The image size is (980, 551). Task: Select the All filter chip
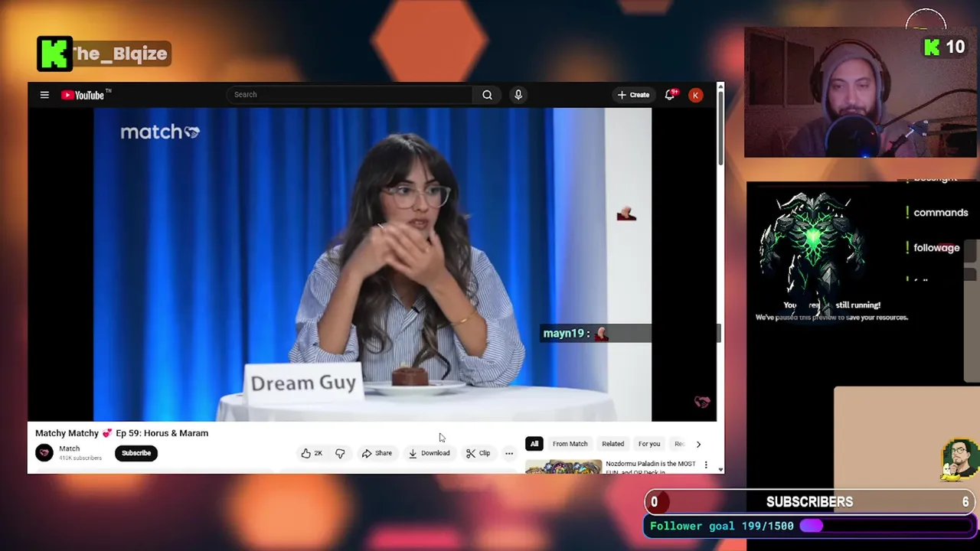pyautogui.click(x=534, y=444)
